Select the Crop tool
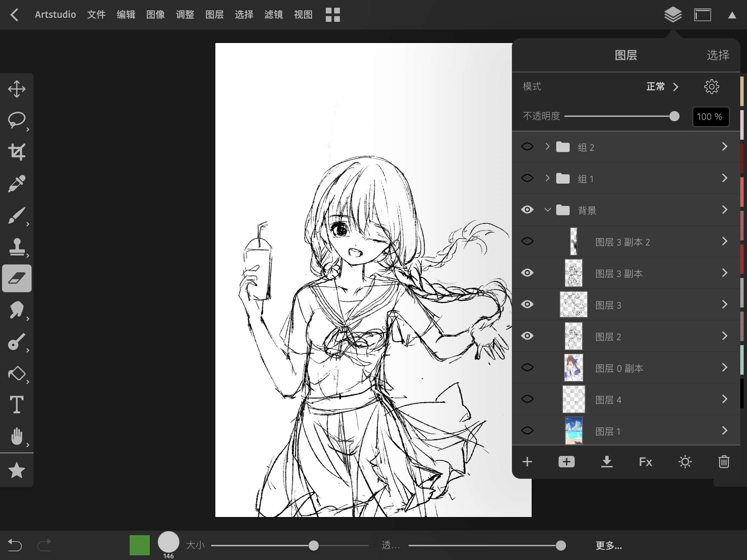This screenshot has width=747, height=560. click(16, 152)
